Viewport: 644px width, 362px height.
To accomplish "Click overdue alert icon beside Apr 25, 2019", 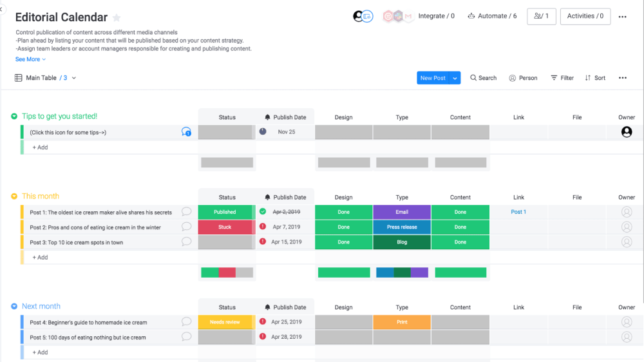I will 263,321.
